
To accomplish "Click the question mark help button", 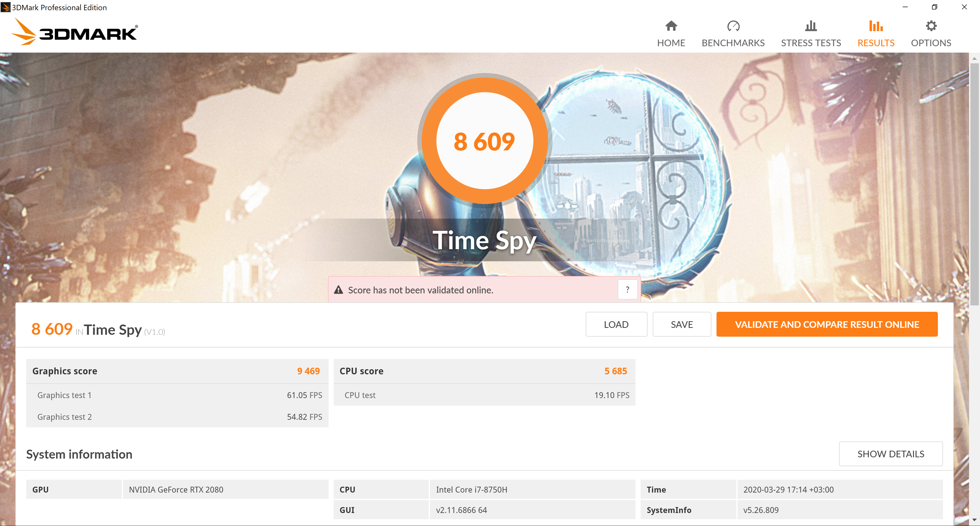I will 627,290.
